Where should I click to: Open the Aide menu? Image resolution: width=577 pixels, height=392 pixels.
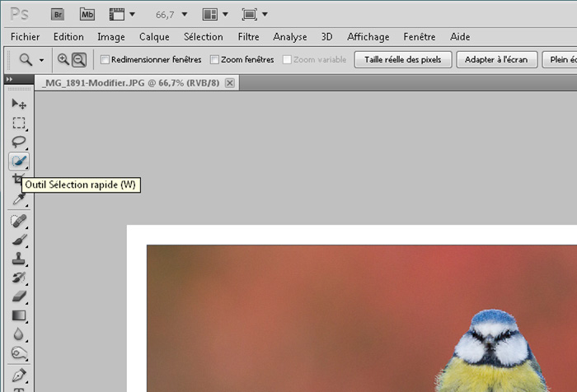click(x=460, y=37)
